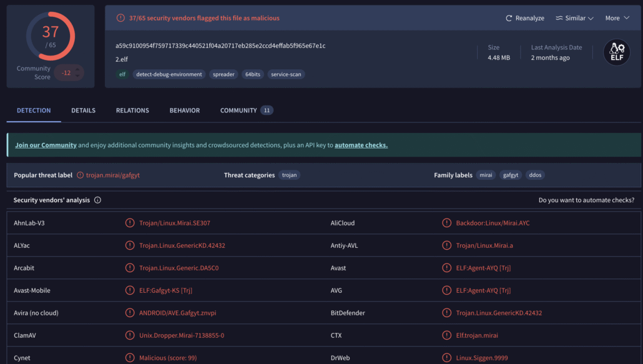Click the 37/65 detection score ring
Image resolution: width=643 pixels, height=364 pixels.
pos(50,36)
